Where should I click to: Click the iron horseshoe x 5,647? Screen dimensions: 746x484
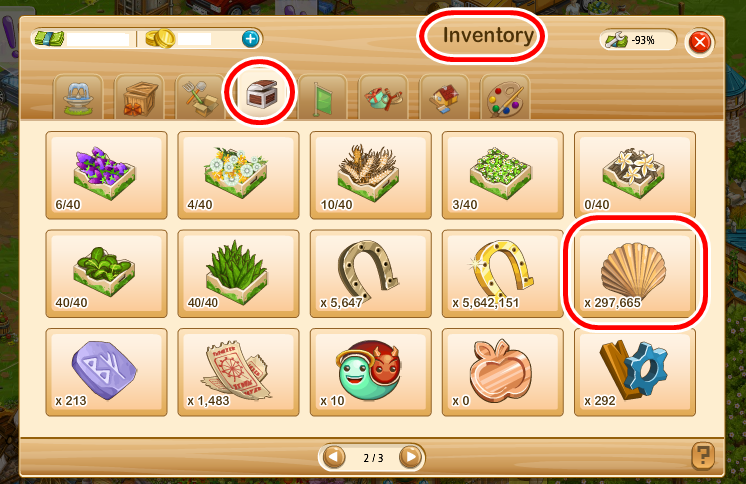(371, 274)
